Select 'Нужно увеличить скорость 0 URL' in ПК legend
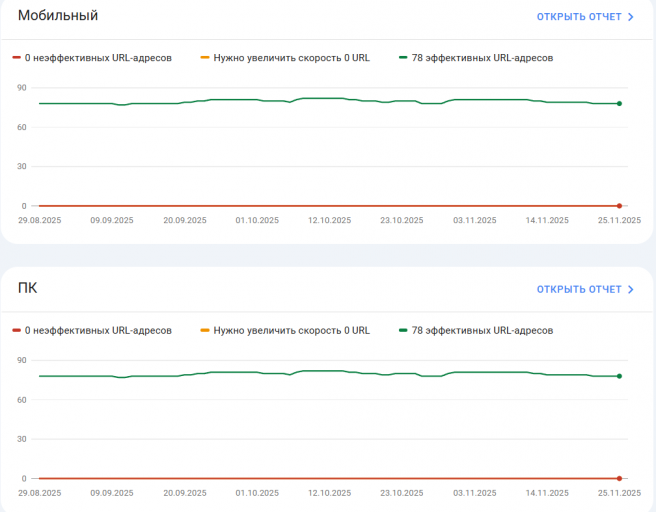This screenshot has width=656, height=512. (x=291, y=331)
